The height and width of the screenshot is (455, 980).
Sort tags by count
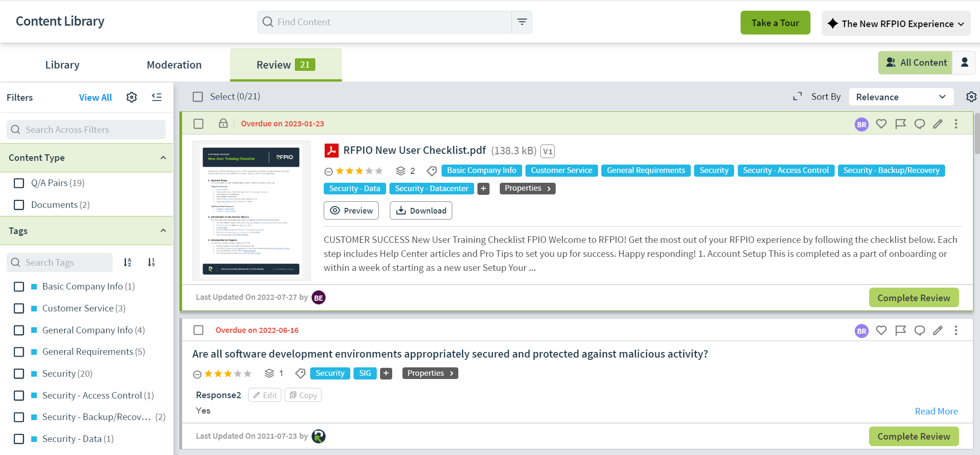[x=151, y=262]
